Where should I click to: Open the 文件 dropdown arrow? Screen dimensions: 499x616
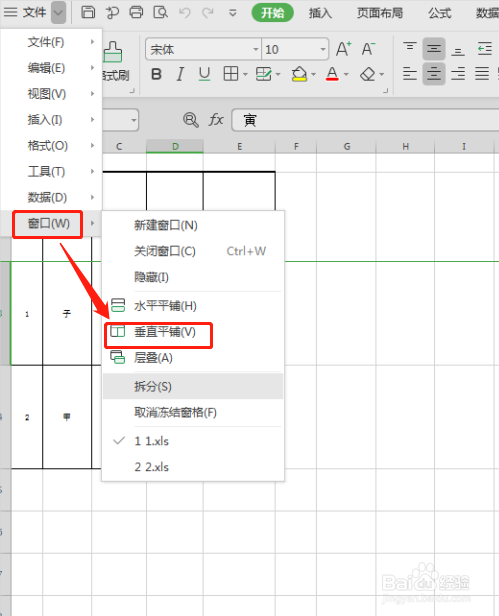coord(58,13)
